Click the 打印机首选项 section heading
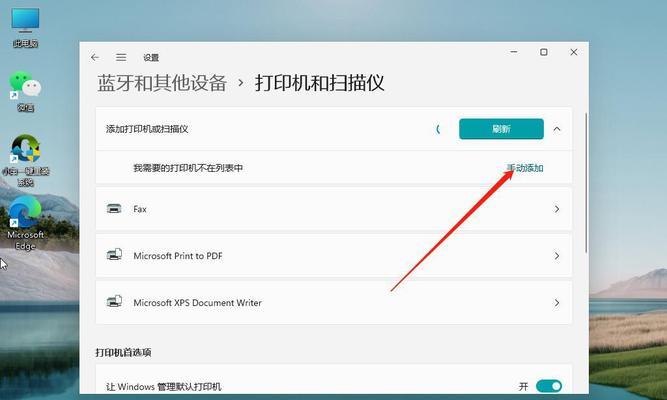This screenshot has width=667, height=400. [123, 352]
